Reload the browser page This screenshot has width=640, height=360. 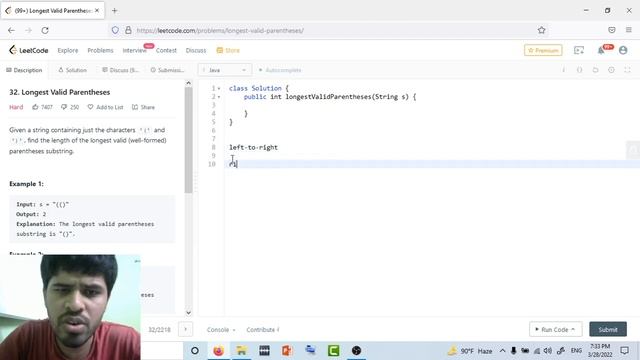(x=45, y=30)
